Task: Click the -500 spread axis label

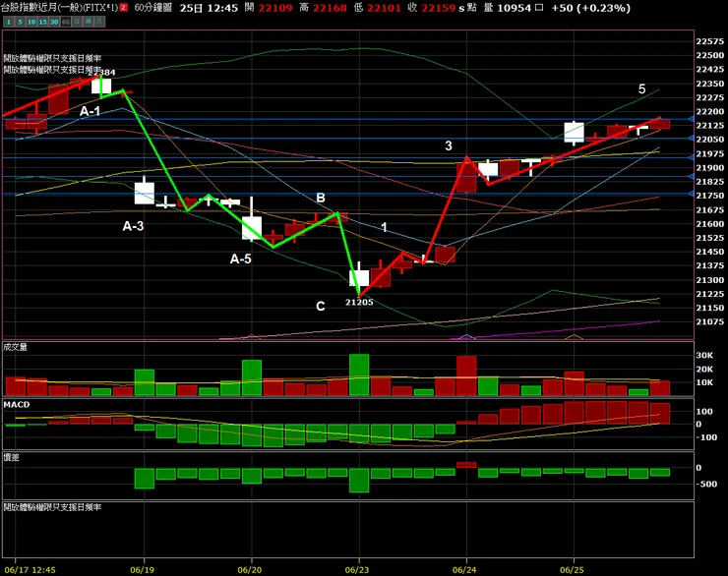Action: tap(705, 484)
